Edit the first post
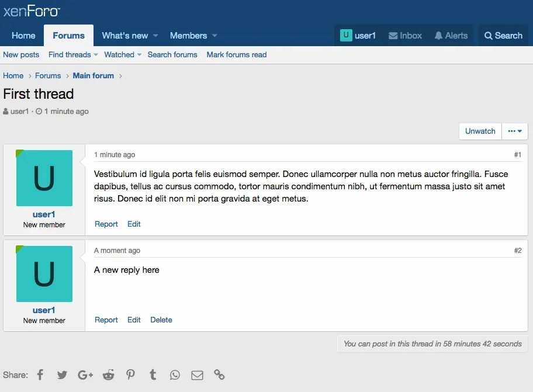Image resolution: width=533 pixels, height=392 pixels. (x=134, y=224)
